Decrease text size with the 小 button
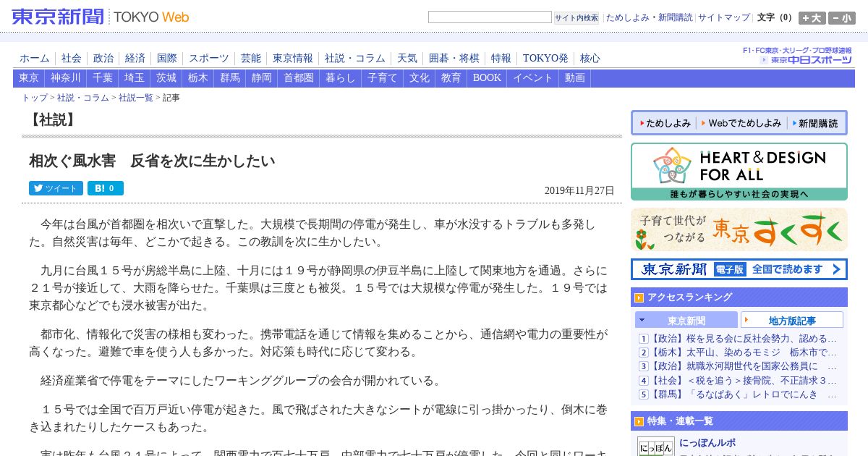 click(842, 18)
